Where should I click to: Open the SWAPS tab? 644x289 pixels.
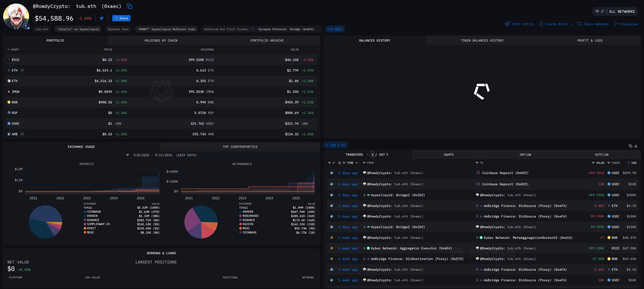click(448, 155)
